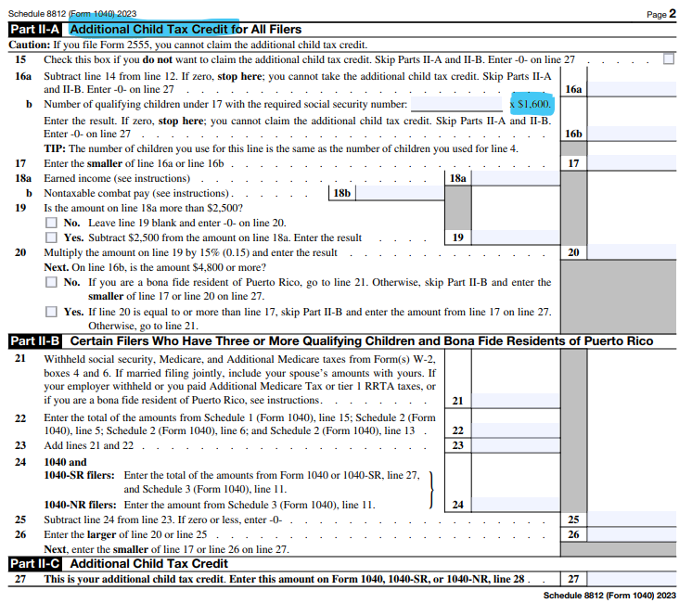Click 'Enter the smaller of line 16a or line 16b'

point(134,163)
